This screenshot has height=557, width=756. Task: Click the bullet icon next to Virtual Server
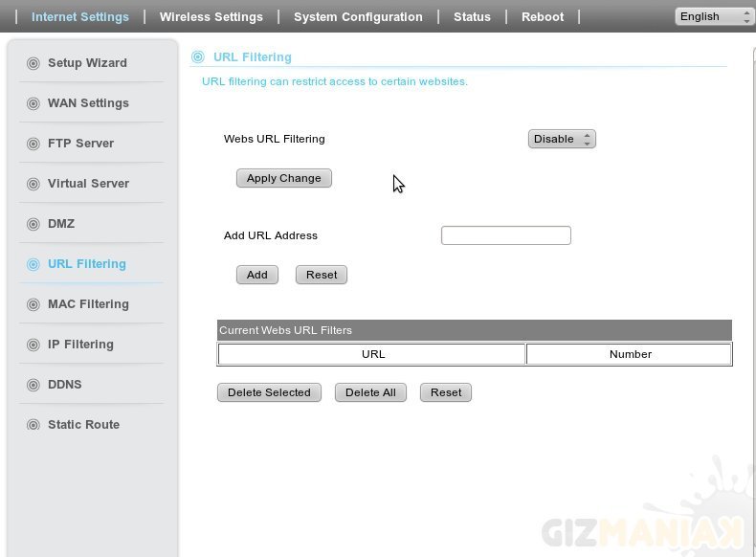pos(33,184)
